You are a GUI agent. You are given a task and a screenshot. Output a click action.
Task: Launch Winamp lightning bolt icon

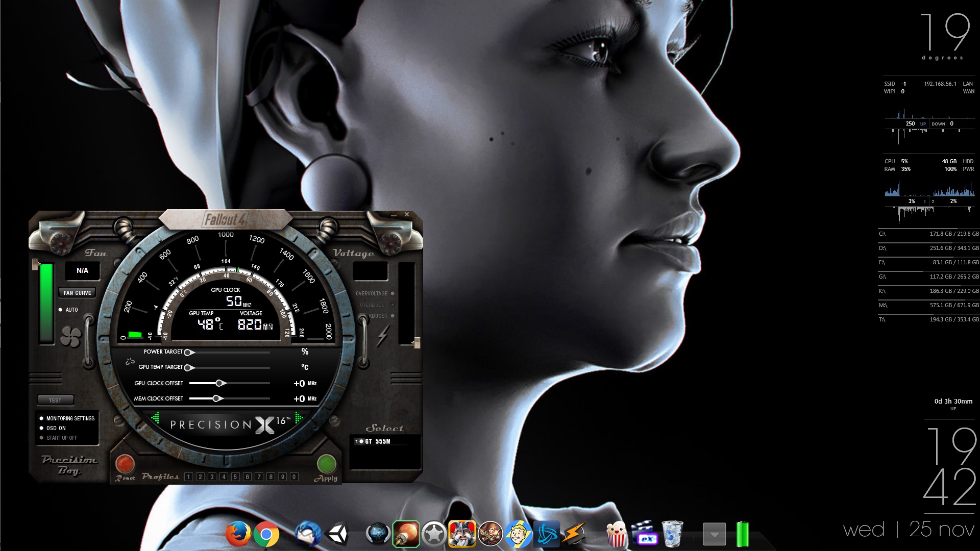574,534
